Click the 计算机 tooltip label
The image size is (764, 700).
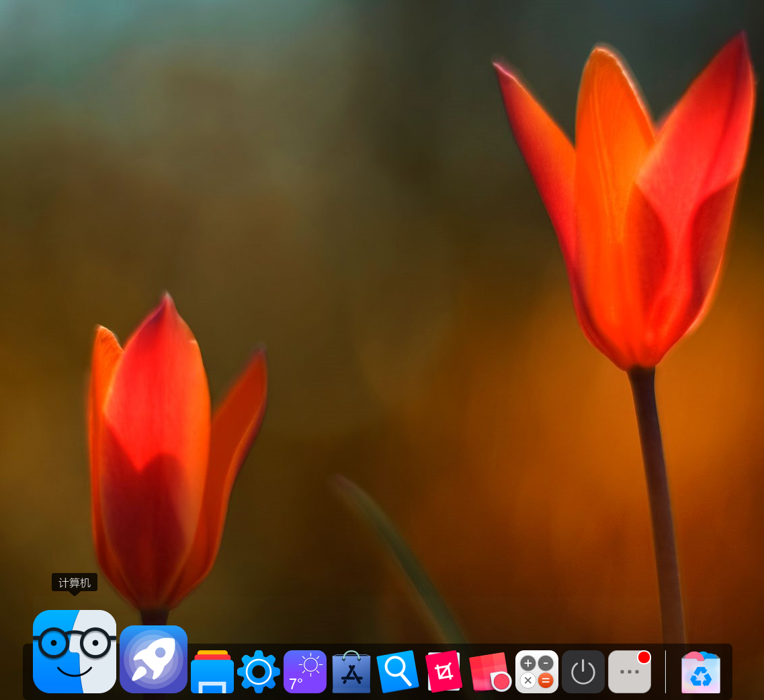tap(74, 583)
